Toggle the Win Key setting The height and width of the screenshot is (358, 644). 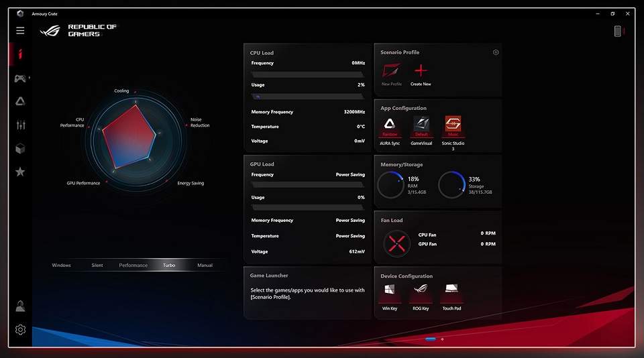pyautogui.click(x=389, y=289)
